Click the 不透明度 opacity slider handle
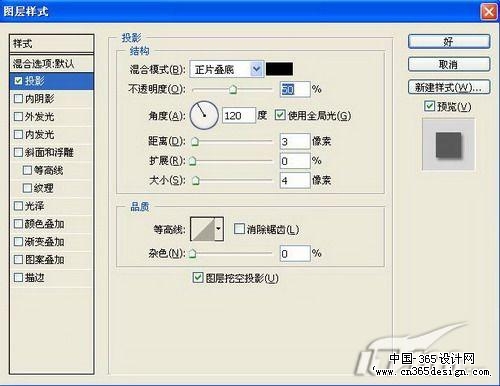500x386 pixels. pyautogui.click(x=233, y=89)
